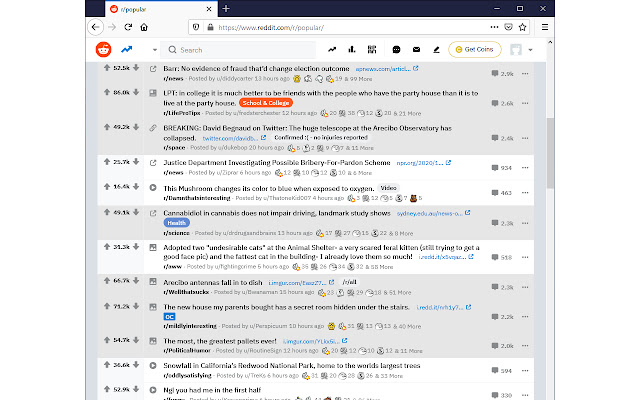Open page actions three-dot menu in address bar
Image resolution: width=640 pixels, height=400 pixels.
pos(494,27)
